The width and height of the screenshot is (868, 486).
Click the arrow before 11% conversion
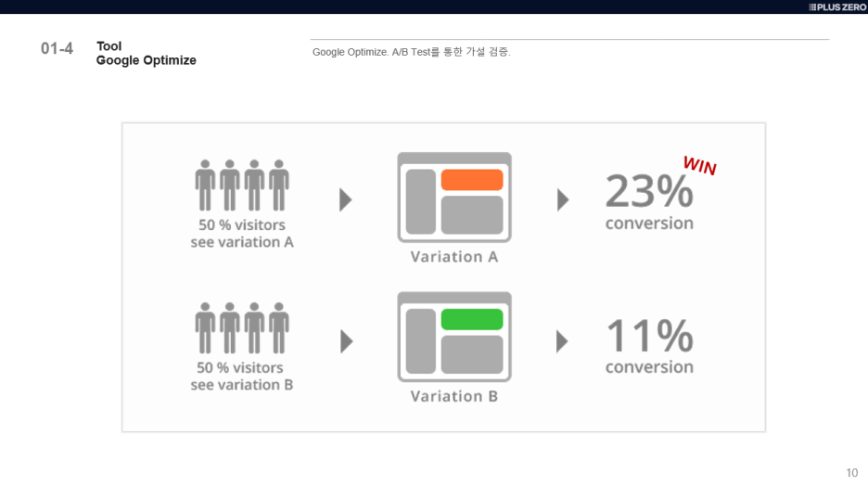point(562,341)
